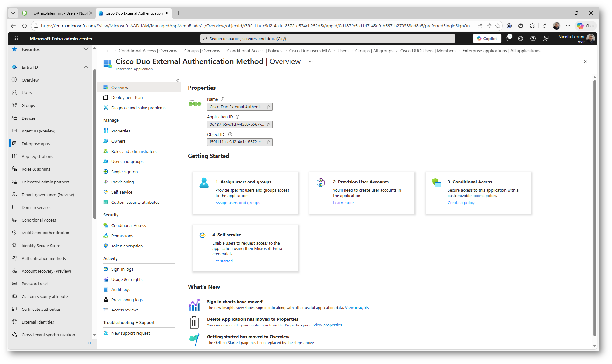
Task: Open notifications bell icon
Action: point(508,39)
